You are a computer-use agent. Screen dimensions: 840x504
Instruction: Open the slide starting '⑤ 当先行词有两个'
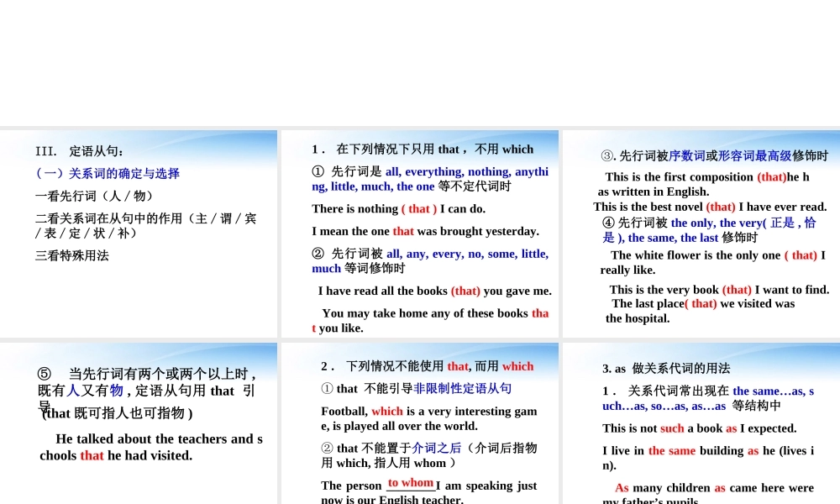tap(139, 423)
